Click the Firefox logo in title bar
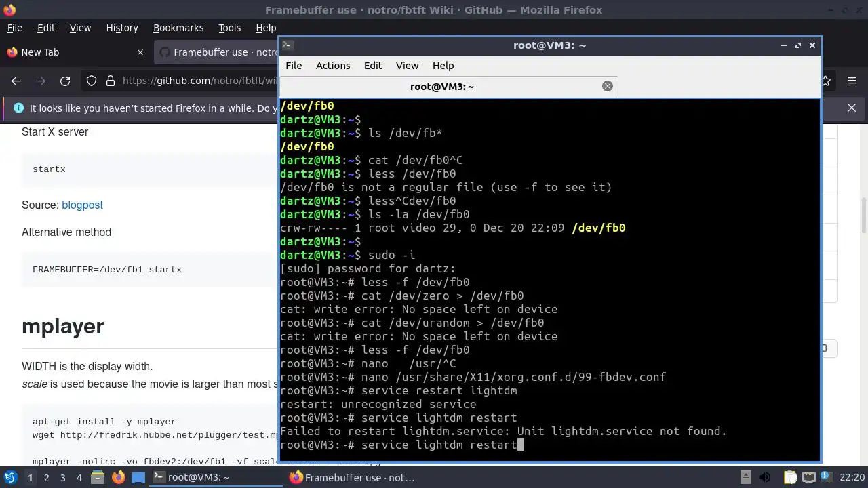This screenshot has height=488, width=868. [9, 9]
